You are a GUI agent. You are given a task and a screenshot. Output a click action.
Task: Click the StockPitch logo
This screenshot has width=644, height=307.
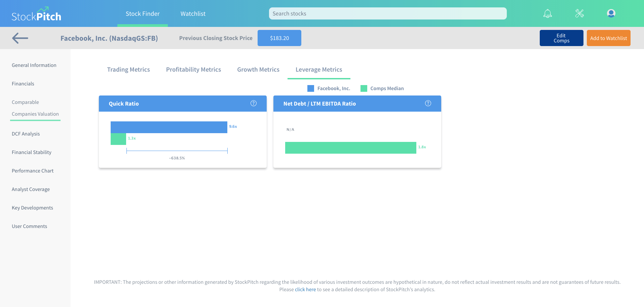coord(36,15)
